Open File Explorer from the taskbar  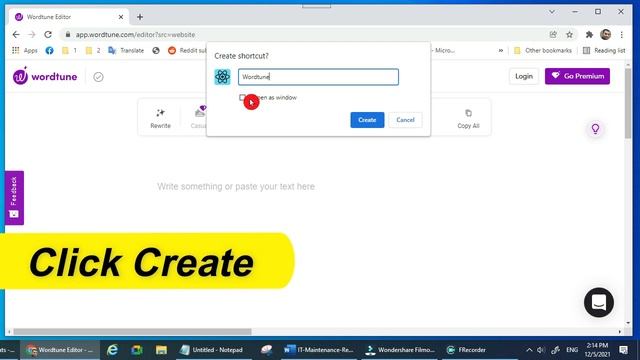[161, 350]
